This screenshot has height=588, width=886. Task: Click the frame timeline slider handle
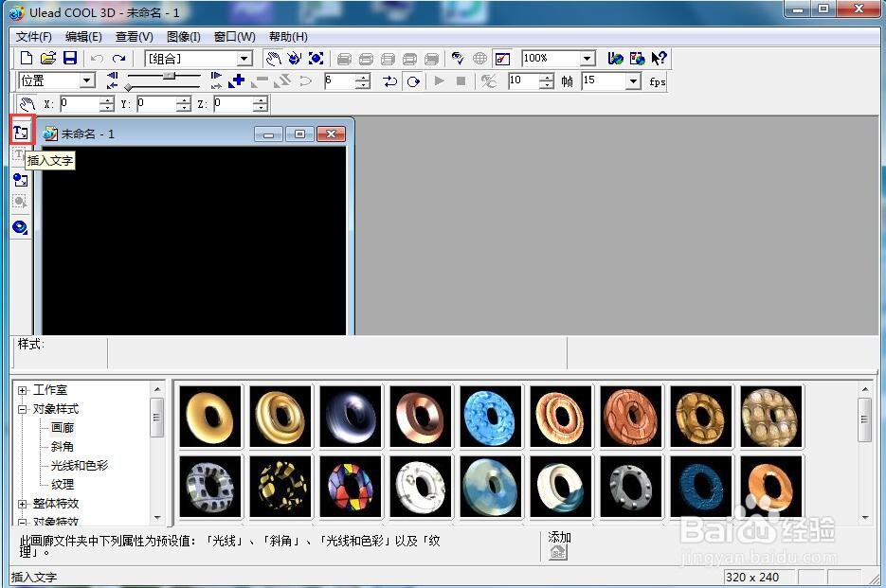[x=169, y=76]
